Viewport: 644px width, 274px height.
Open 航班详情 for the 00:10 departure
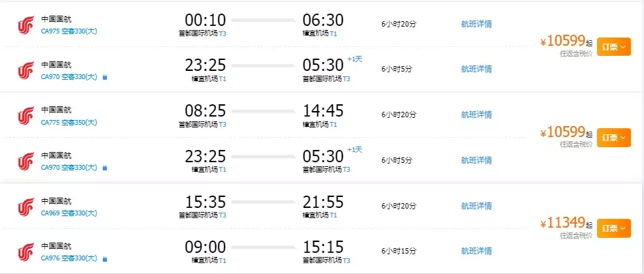(x=477, y=24)
